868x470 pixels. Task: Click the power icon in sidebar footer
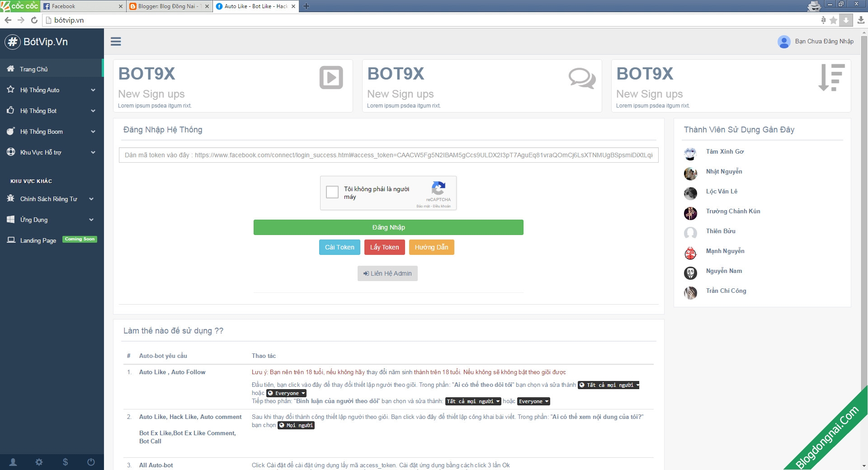pyautogui.click(x=91, y=462)
